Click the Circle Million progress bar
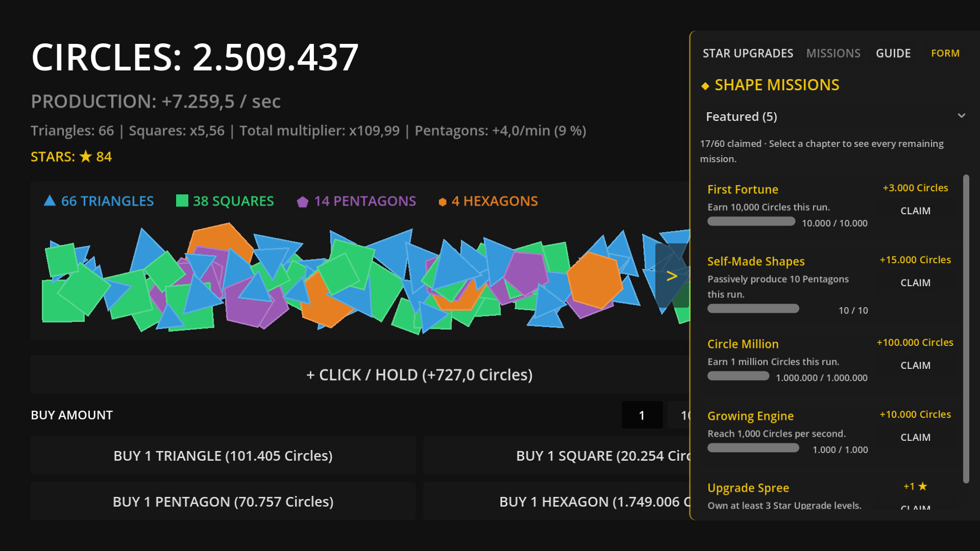980x551 pixels. [x=738, y=376]
